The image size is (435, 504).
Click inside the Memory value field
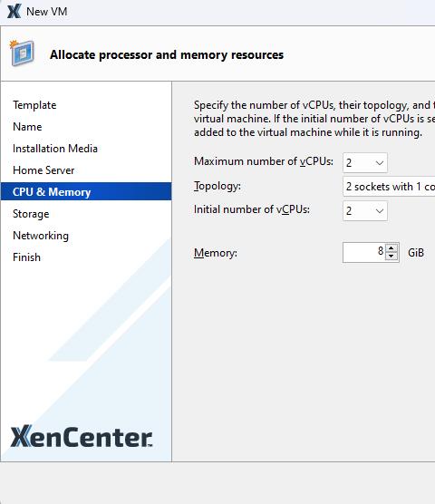[364, 252]
